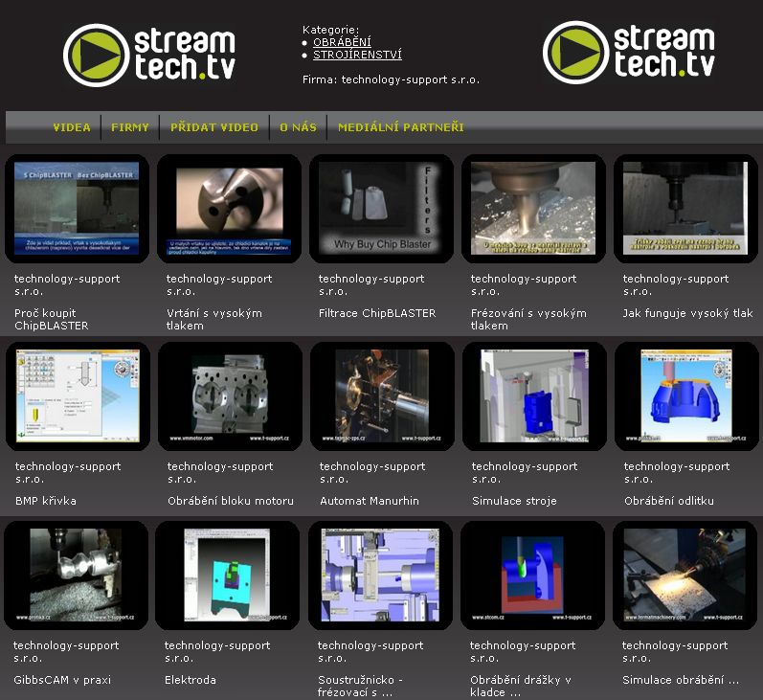
Task: Open the BMP křivka video thumbnail
Action: [78, 395]
